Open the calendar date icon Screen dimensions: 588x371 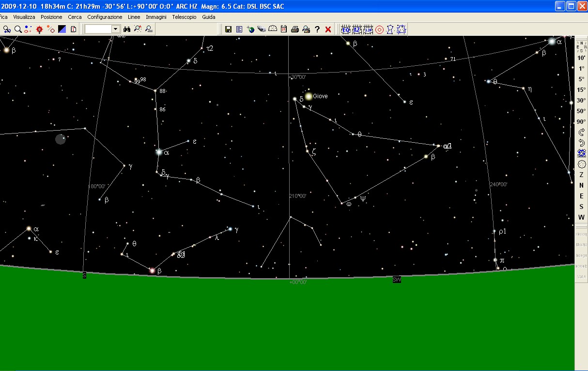pyautogui.click(x=284, y=30)
